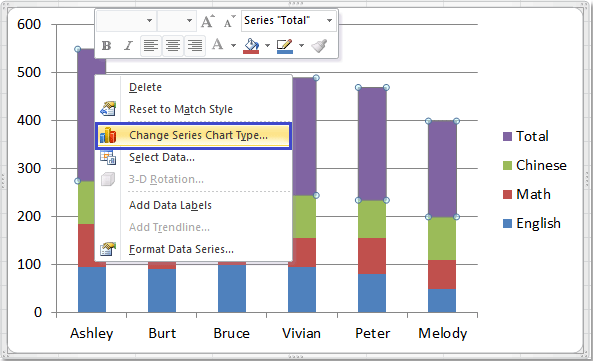Align text right in mini toolbar

click(195, 46)
